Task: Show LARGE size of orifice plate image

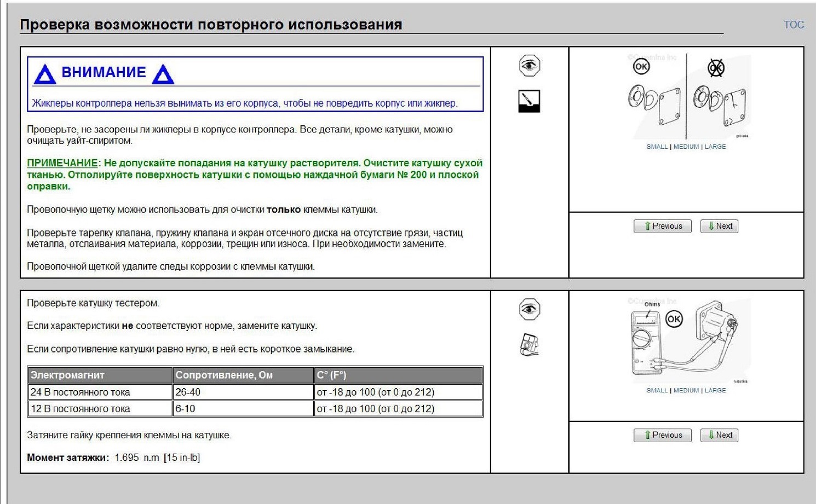Action: point(715,147)
